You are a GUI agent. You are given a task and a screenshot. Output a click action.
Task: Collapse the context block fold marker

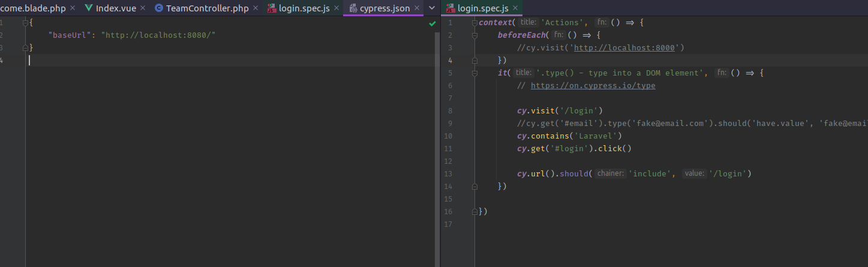click(475, 23)
